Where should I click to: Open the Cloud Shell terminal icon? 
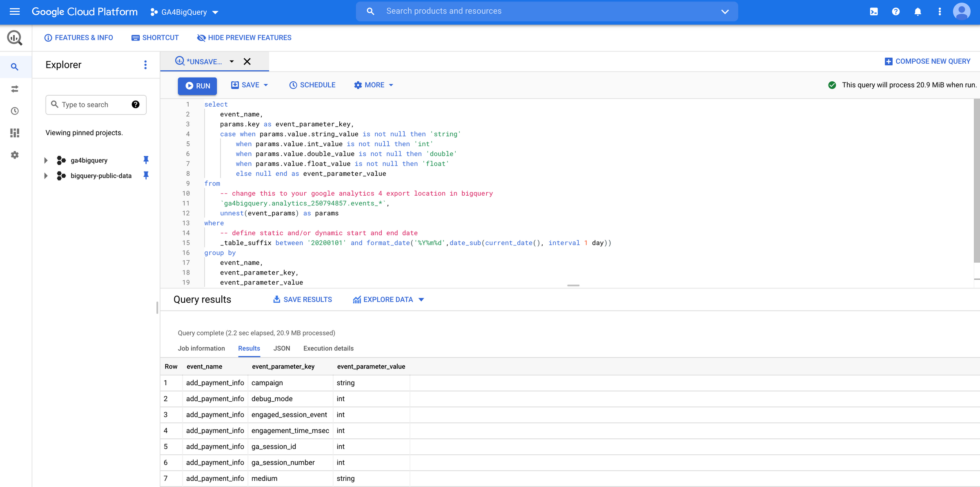pos(874,11)
